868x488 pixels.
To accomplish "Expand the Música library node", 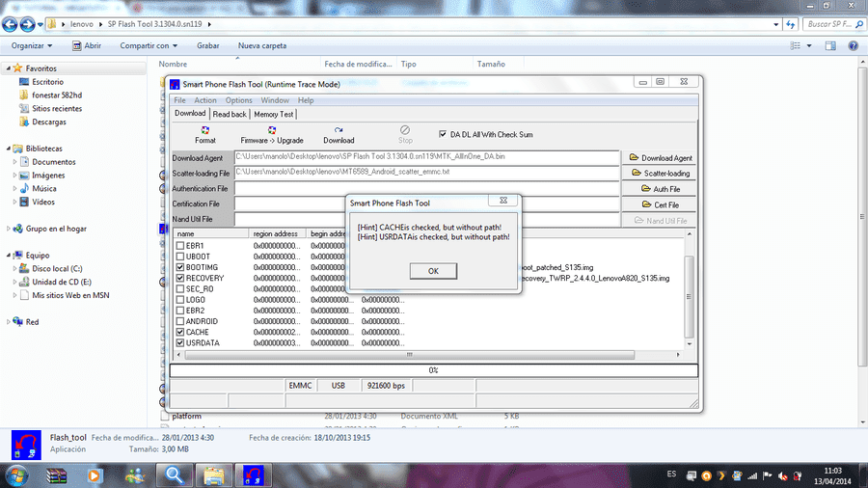I will [14, 189].
